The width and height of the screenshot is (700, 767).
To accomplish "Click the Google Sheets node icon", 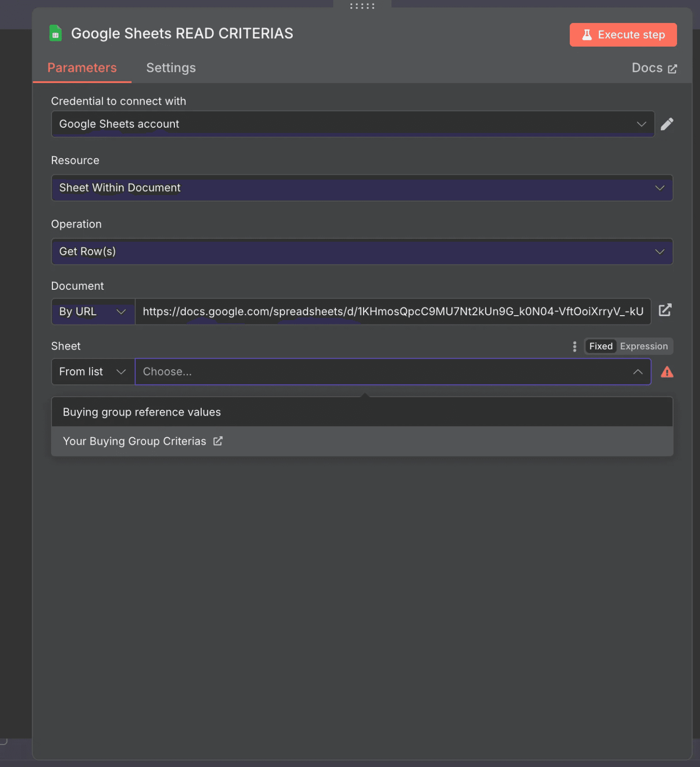I will [x=55, y=33].
